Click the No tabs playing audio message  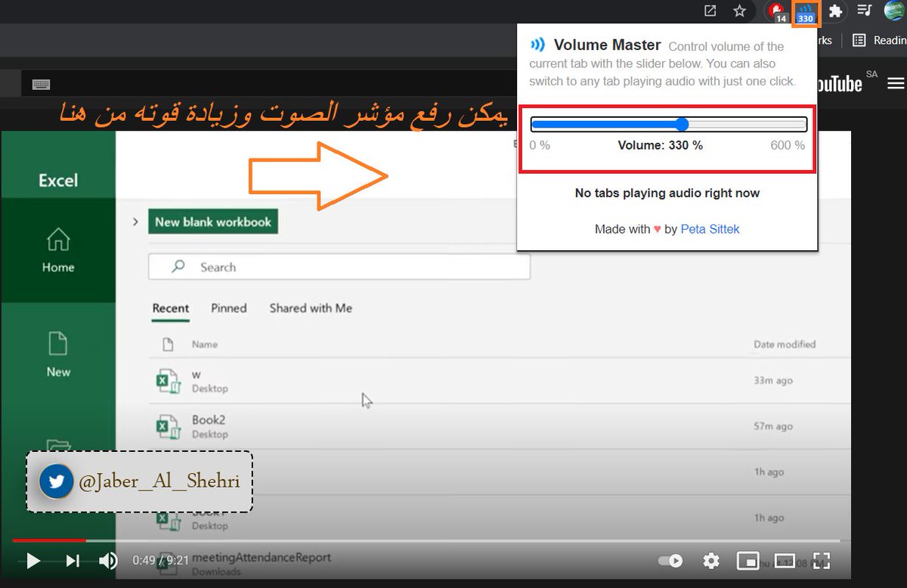coord(667,193)
